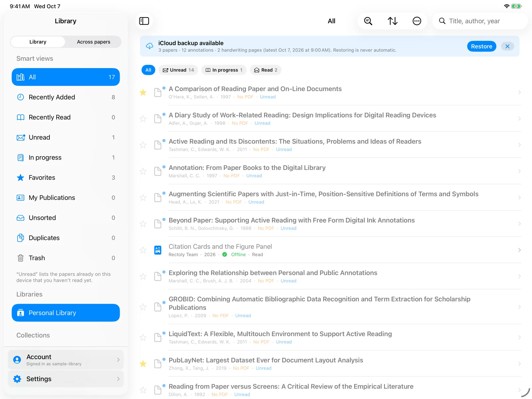The image size is (532, 399).
Task: Open the Citation Cards document icon
Action: 158,250
